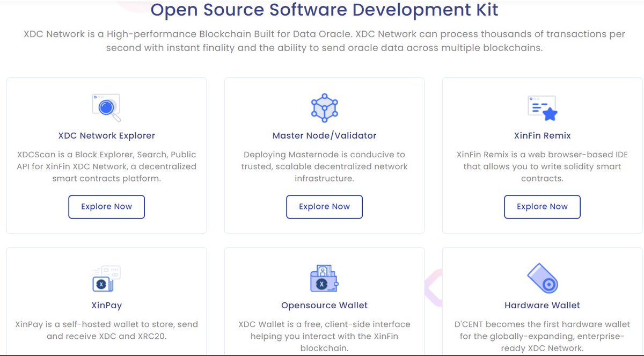Viewport: 644px width, 356px height.
Task: Open the XDC Network Explorer title
Action: point(106,135)
